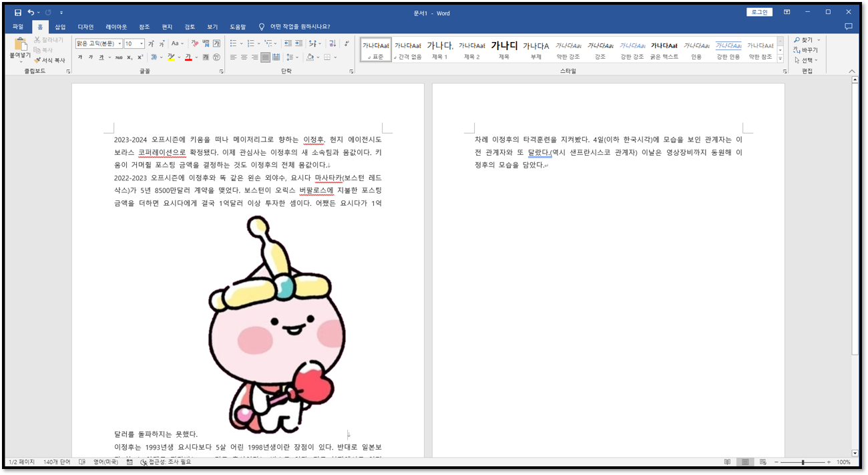Click the macro recording icon in status bar
The image size is (868, 475).
(130, 462)
